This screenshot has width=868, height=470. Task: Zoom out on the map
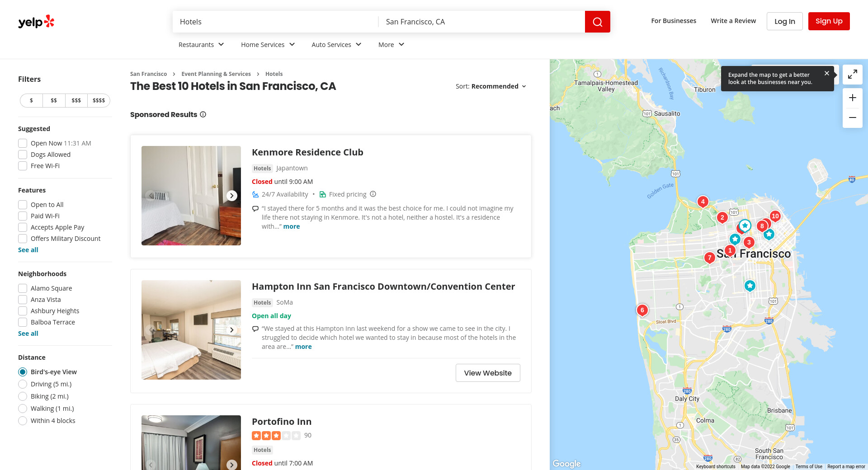(x=852, y=117)
